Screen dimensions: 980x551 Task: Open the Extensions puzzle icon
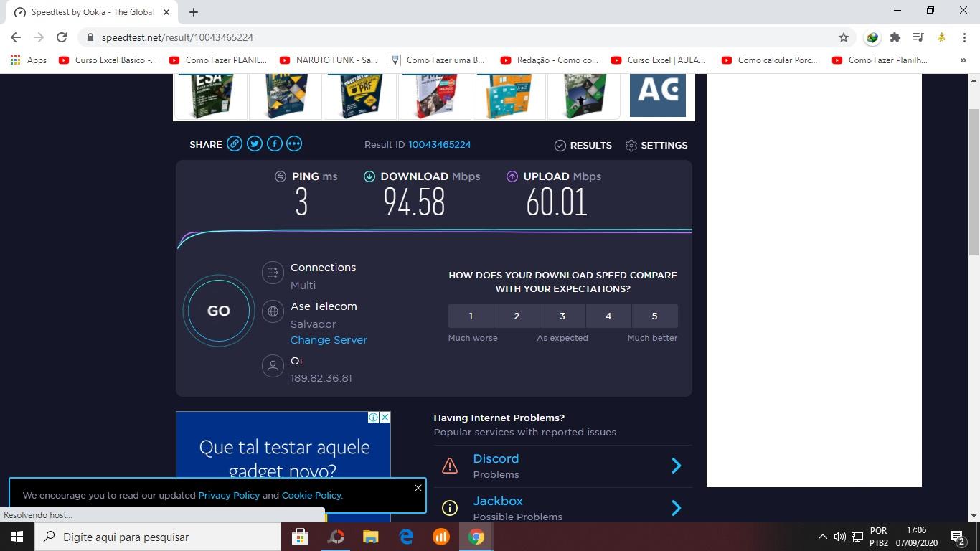coord(895,37)
